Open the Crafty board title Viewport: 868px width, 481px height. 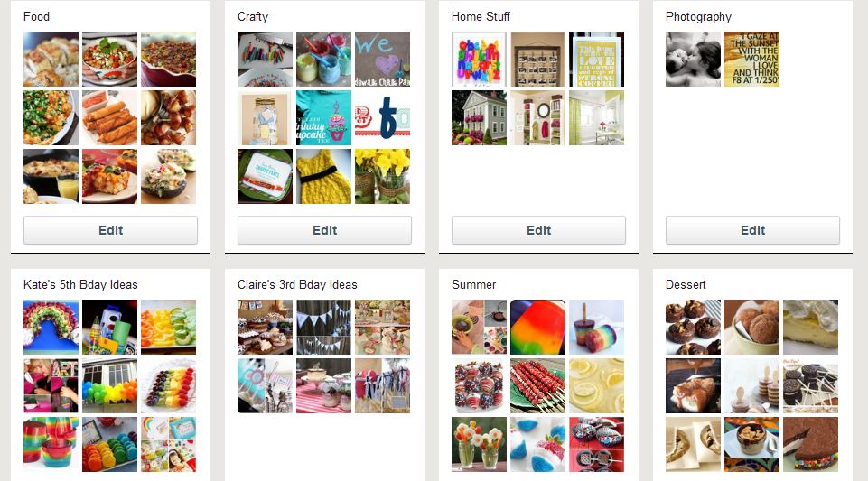point(252,16)
